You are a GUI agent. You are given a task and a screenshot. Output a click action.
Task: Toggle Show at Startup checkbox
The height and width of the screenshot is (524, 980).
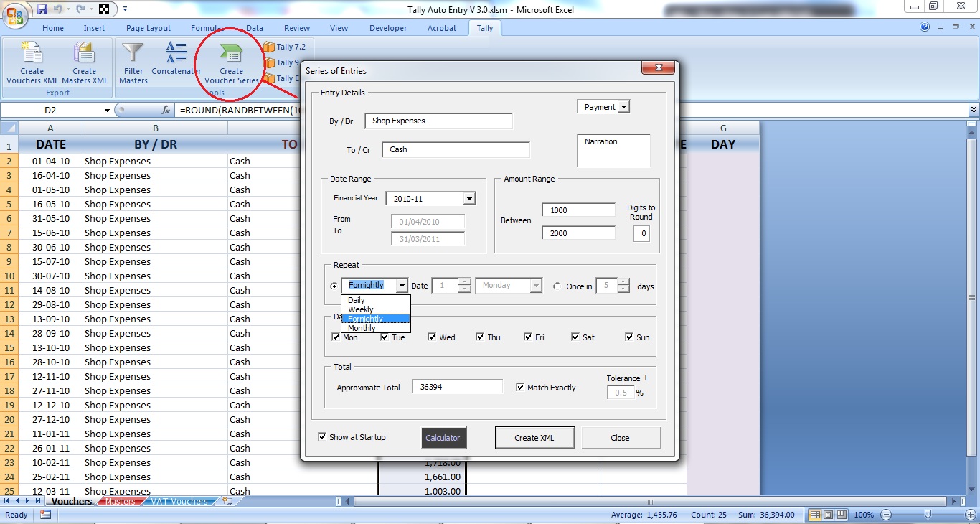322,436
